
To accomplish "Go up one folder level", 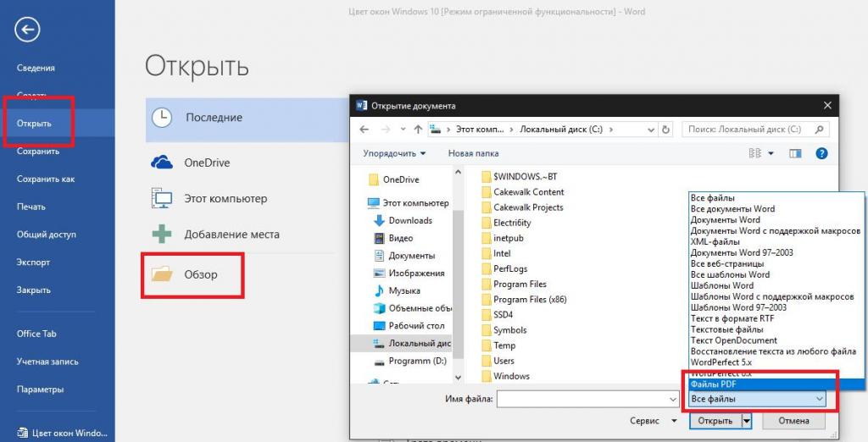I will point(418,130).
